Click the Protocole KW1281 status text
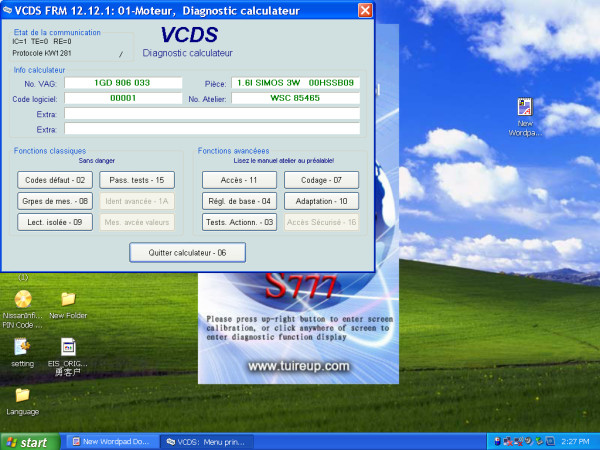Viewport: 600px width, 450px height. click(x=42, y=53)
